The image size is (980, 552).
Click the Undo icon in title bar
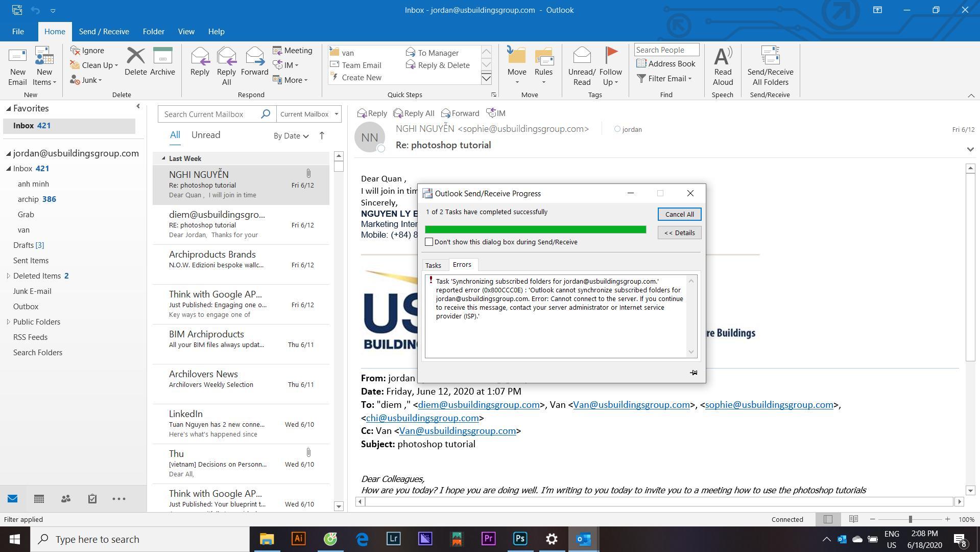pyautogui.click(x=35, y=10)
